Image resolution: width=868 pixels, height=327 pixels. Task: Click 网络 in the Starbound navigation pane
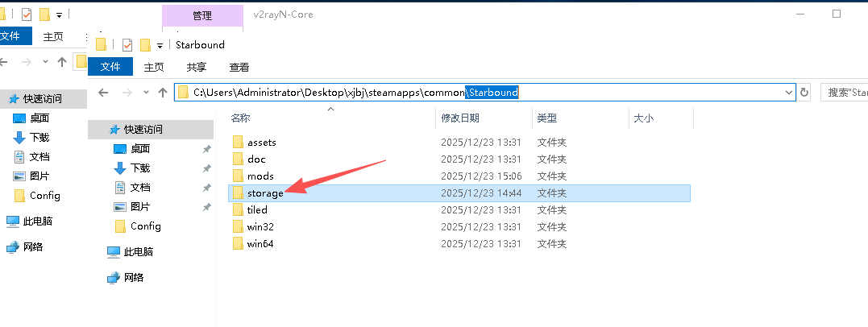pyautogui.click(x=134, y=278)
